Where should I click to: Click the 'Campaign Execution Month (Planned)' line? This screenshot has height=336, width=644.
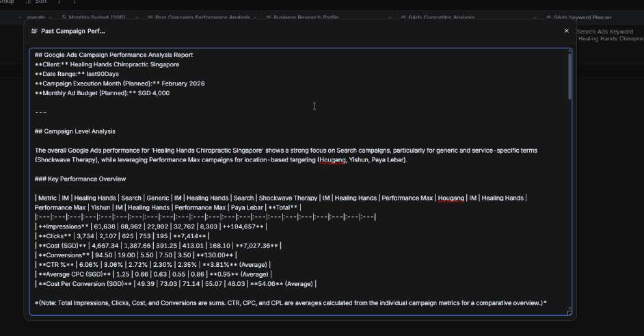(120, 83)
